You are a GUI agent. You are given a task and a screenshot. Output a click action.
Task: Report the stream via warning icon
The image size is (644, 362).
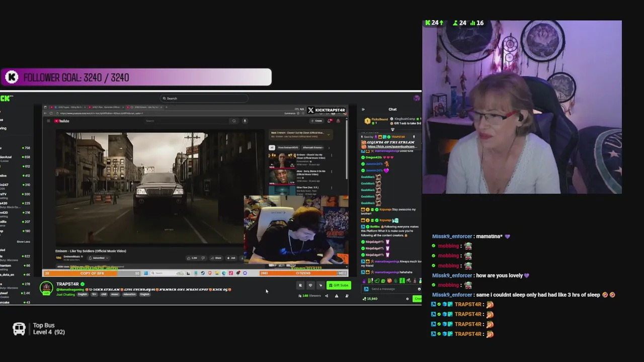point(337,296)
